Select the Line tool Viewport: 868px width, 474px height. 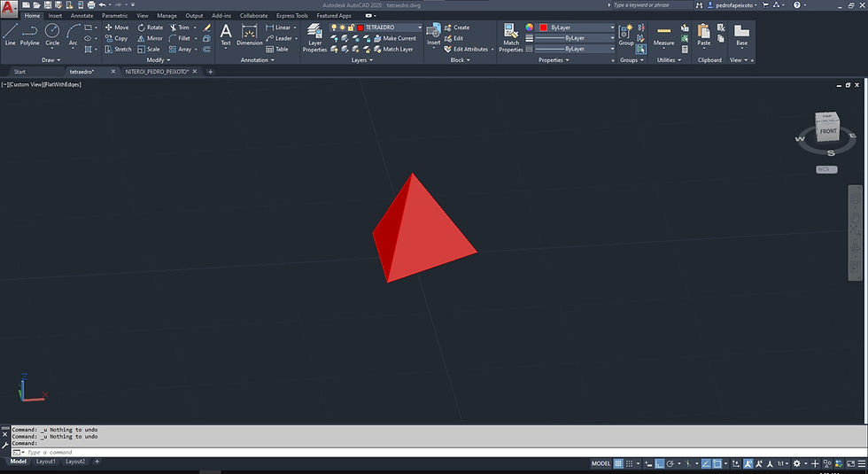(x=10, y=35)
